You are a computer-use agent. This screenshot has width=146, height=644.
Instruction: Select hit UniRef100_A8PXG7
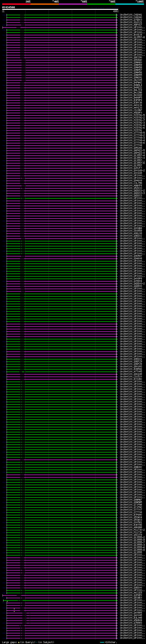tap(131, 25)
